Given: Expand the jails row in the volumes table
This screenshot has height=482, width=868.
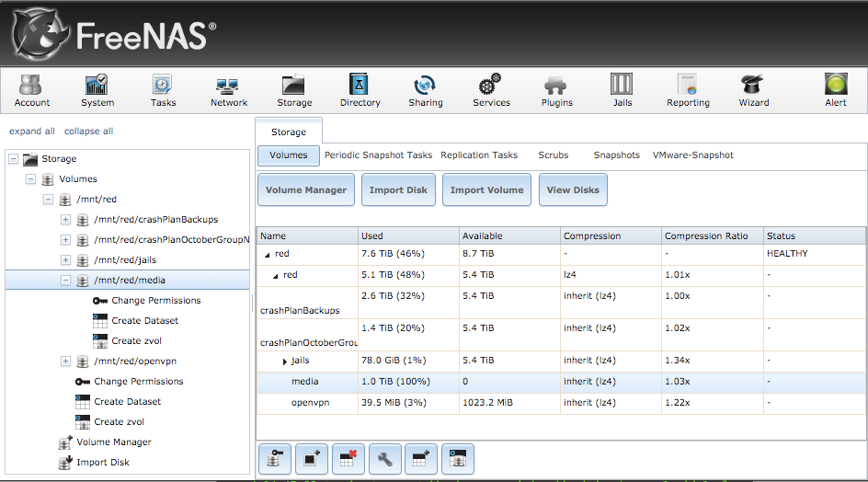Looking at the screenshot, I should (284, 361).
